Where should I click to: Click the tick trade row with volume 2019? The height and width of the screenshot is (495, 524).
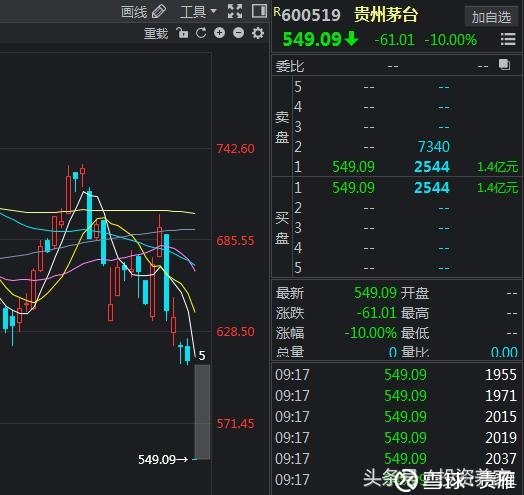[x=396, y=438]
